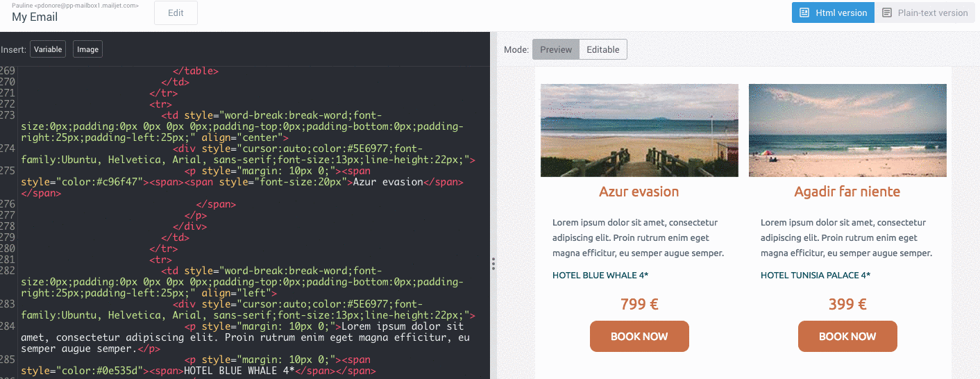980x379 pixels.
Task: Click the Edit button beside My Email
Action: [x=176, y=12]
